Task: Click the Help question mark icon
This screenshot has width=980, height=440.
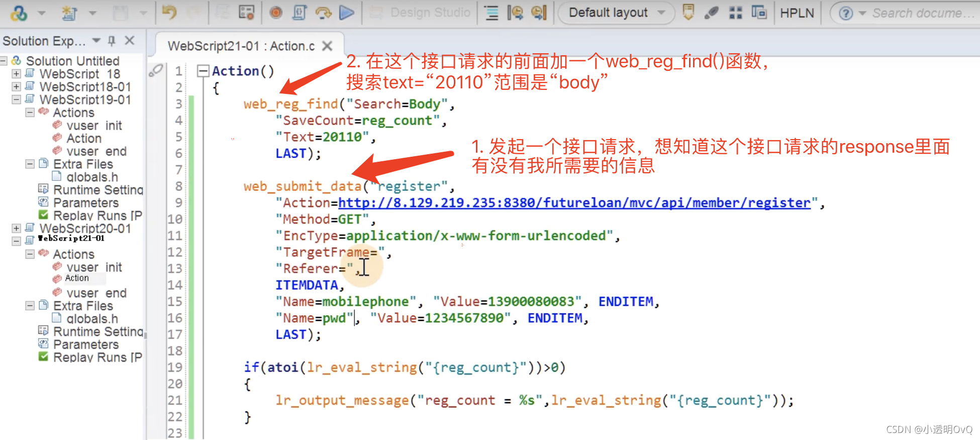Action: tap(846, 14)
